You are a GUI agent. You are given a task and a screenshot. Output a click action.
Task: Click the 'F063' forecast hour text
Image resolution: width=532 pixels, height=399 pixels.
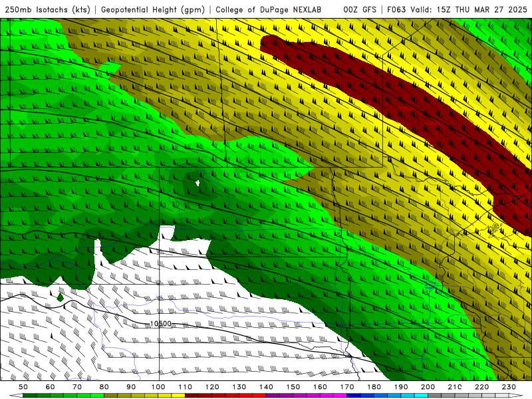396,10
